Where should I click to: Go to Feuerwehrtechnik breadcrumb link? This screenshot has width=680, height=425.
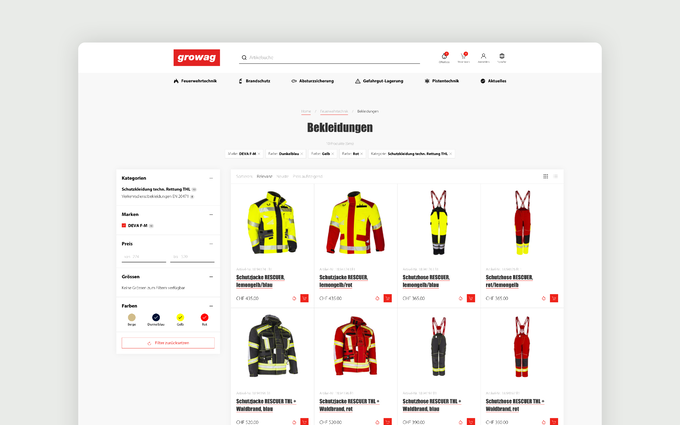[334, 111]
